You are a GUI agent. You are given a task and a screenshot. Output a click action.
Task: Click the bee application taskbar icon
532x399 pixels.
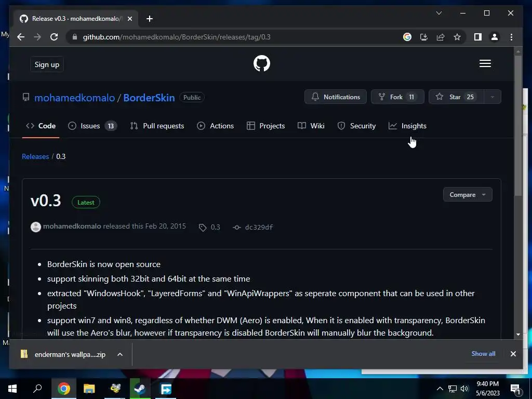tap(115, 389)
